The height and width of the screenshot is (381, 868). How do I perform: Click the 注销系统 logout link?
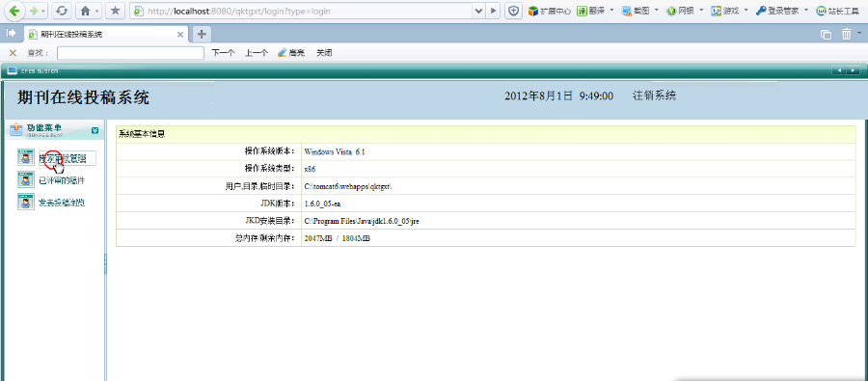[x=654, y=95]
